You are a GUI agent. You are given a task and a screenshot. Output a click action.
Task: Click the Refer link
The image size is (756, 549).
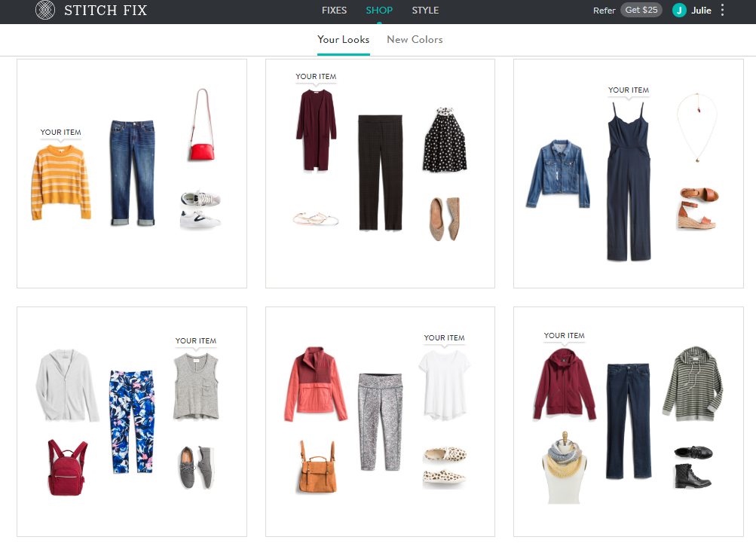click(604, 11)
